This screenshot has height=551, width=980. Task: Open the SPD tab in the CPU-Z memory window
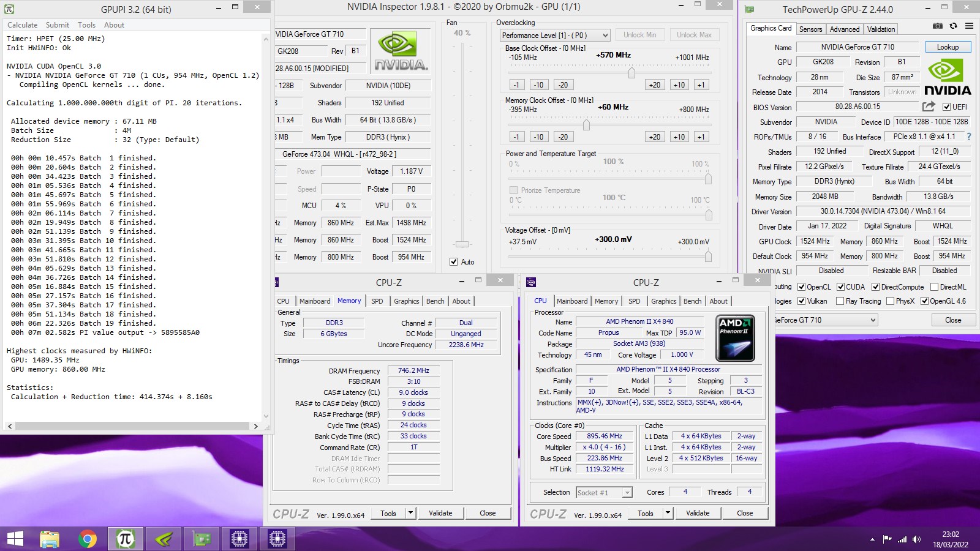point(377,301)
